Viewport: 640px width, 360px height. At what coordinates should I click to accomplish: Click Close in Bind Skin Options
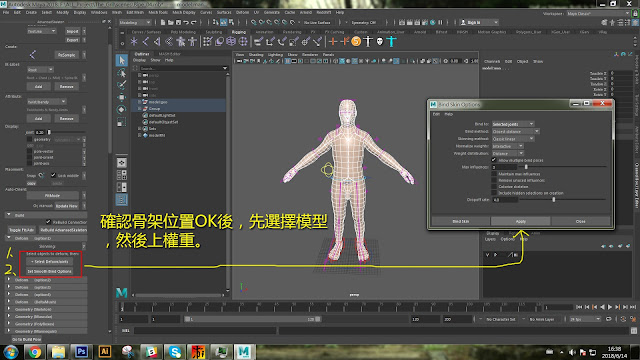pos(580,221)
